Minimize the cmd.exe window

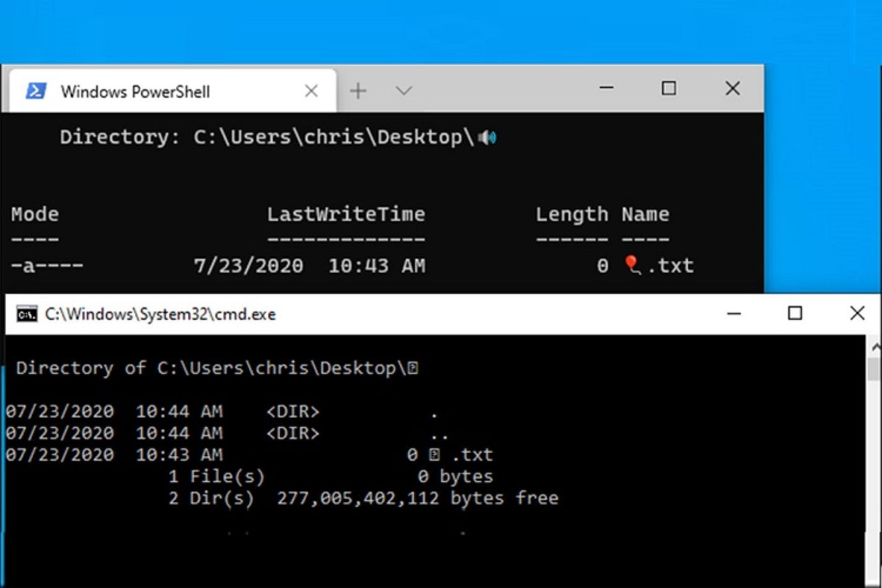[734, 314]
